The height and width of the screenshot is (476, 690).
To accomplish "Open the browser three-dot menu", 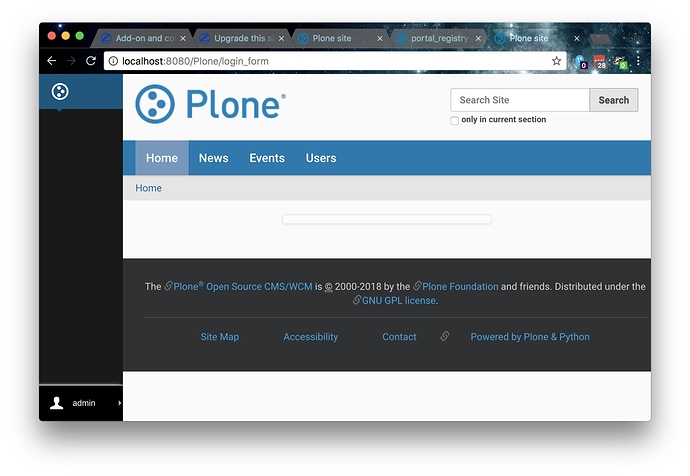I will point(638,61).
